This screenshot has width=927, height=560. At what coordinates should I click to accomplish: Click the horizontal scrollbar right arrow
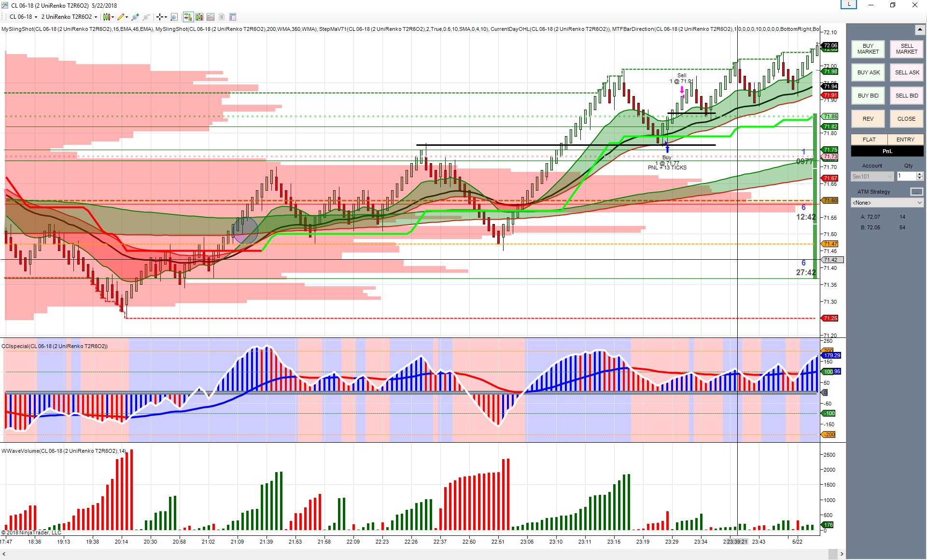tap(842, 554)
